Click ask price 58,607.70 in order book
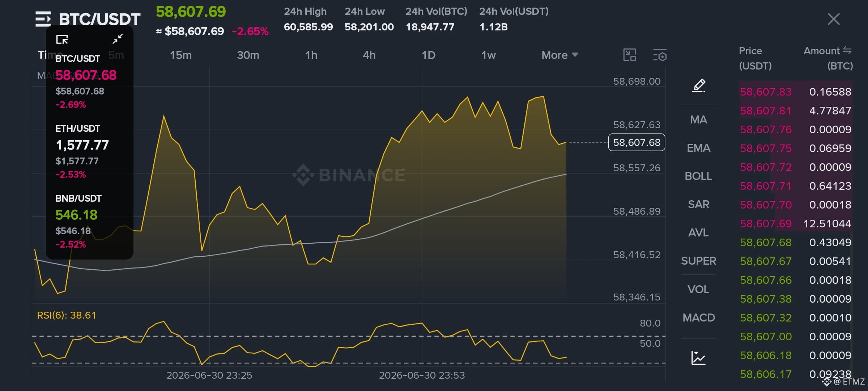 (x=766, y=205)
